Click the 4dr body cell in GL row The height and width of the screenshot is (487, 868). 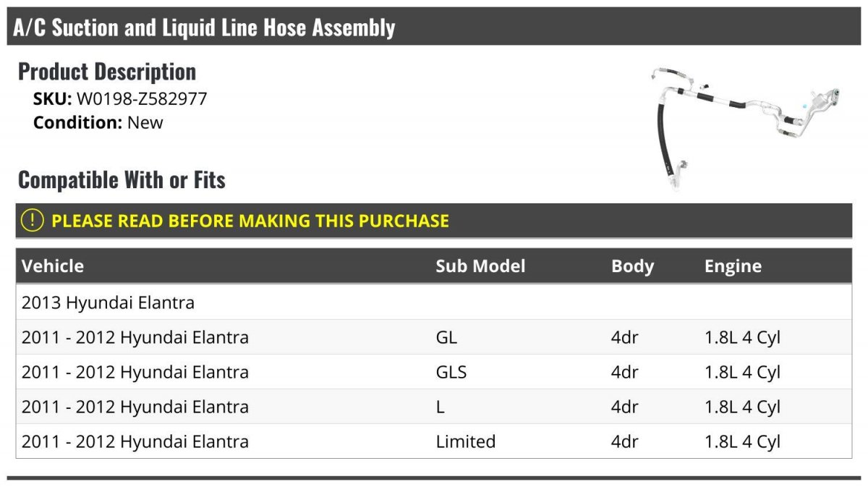click(x=624, y=337)
